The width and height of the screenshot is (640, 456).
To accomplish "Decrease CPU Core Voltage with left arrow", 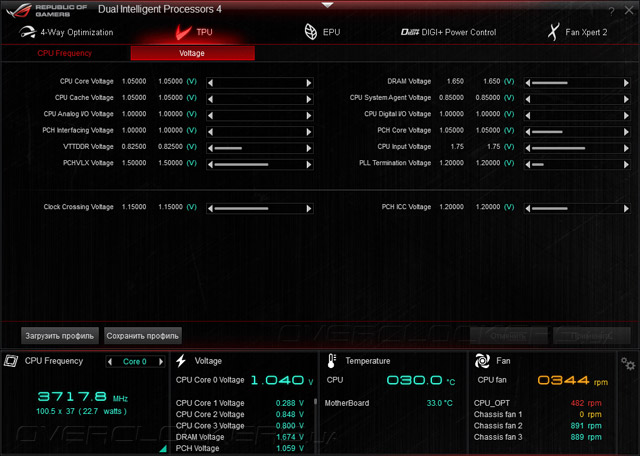I will pos(211,83).
